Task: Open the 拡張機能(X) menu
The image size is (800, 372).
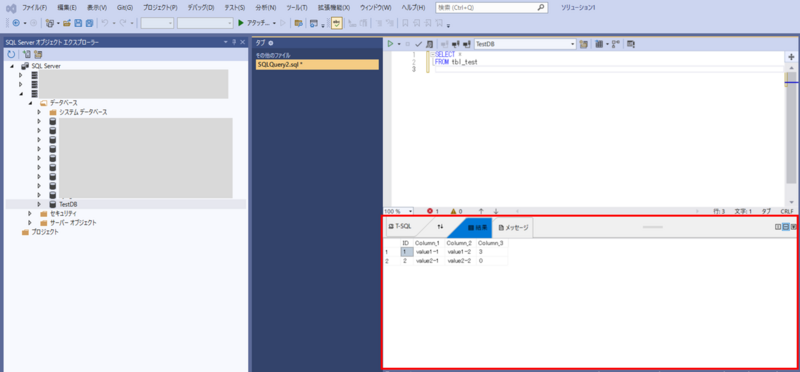Action: point(334,8)
